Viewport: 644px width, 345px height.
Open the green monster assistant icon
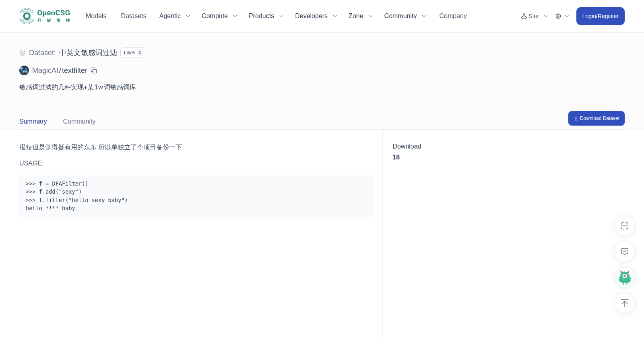click(625, 277)
